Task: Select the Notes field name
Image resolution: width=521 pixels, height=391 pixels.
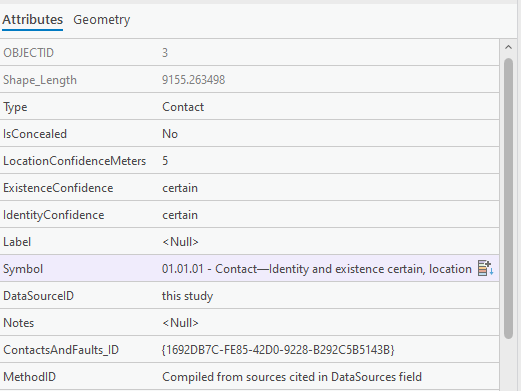Action: (x=19, y=323)
